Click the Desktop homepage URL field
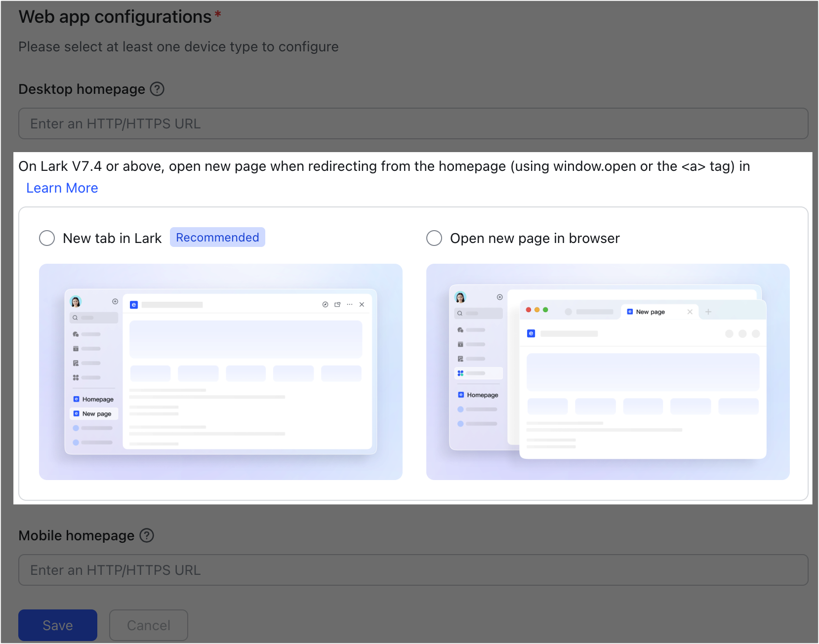The image size is (819, 644). [x=413, y=123]
